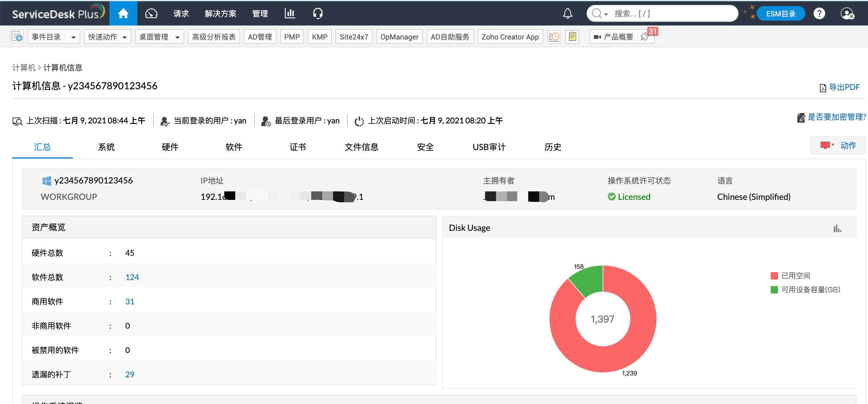Screen dimensions: 868x404
Task: Open the dashboard gauge icon
Action: (x=151, y=13)
